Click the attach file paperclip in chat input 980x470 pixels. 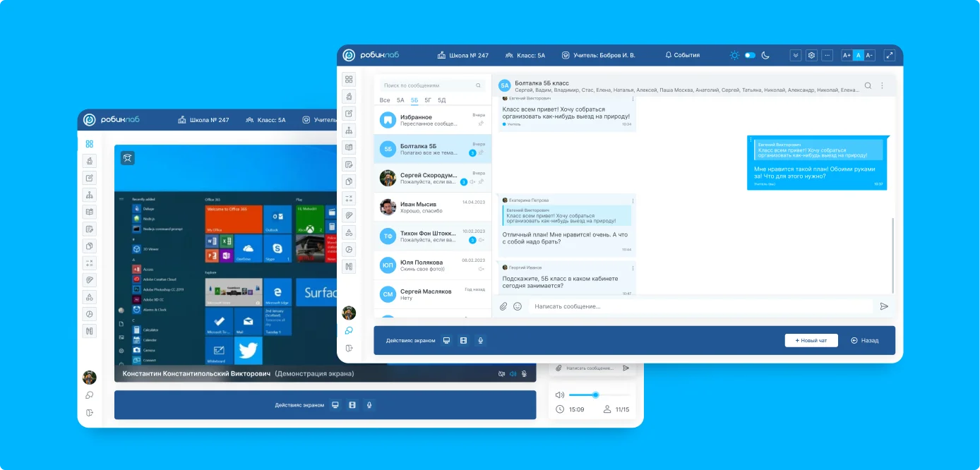(x=503, y=306)
